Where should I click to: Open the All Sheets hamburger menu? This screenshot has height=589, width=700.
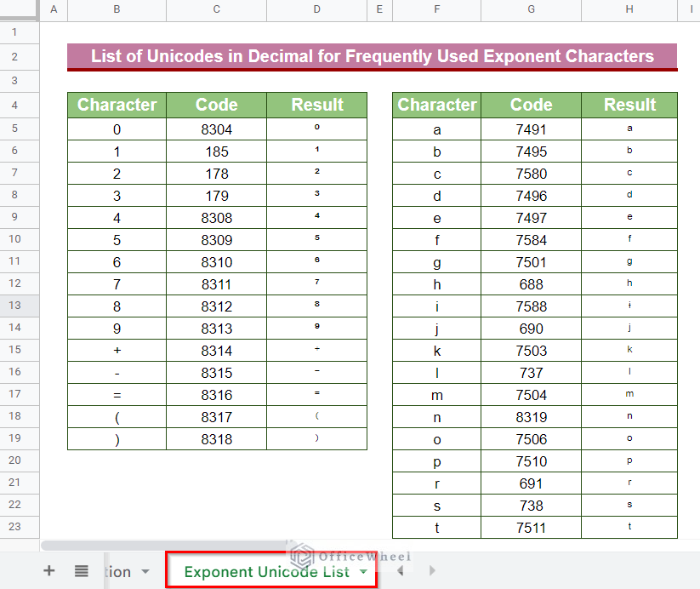point(81,571)
